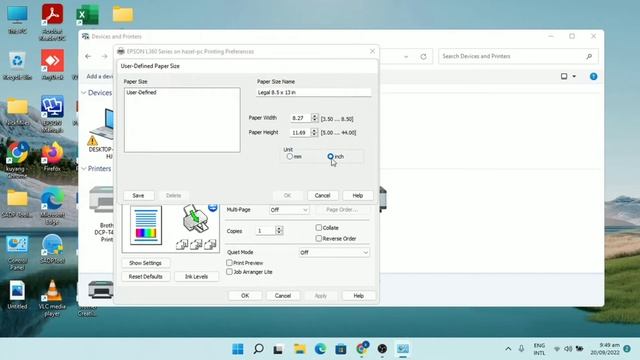The image size is (640, 360).
Task: Adjust the Copies spinner arrows
Action: click(279, 231)
